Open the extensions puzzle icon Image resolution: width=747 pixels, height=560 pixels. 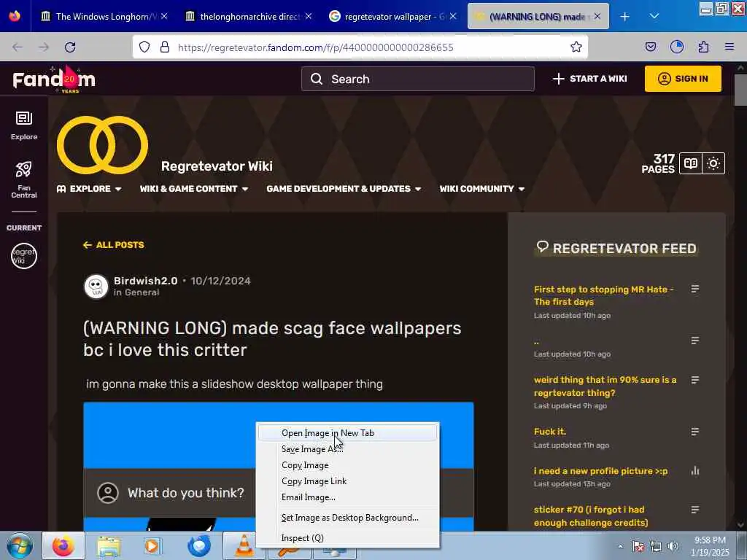point(703,47)
